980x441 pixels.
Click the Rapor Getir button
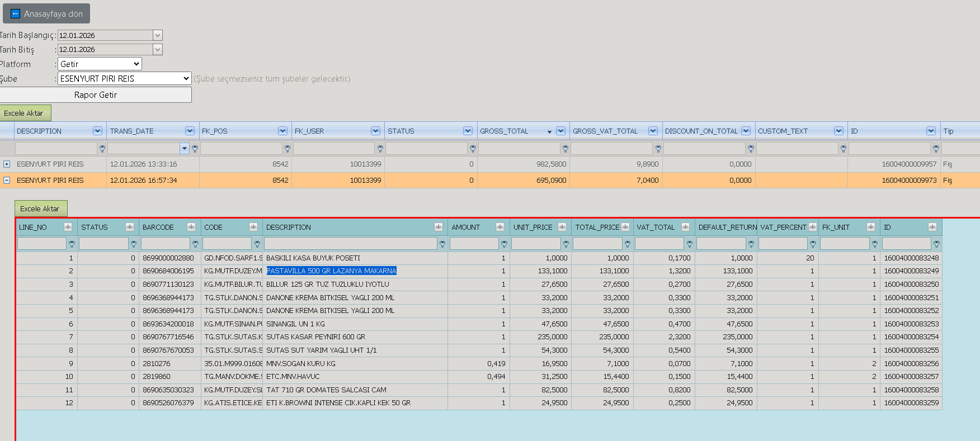coord(96,95)
